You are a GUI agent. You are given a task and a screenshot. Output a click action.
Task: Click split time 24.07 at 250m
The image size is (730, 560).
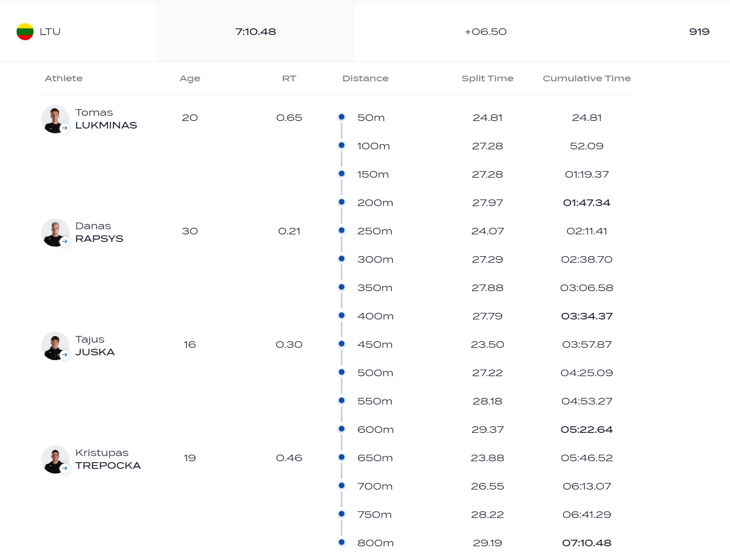tap(488, 231)
